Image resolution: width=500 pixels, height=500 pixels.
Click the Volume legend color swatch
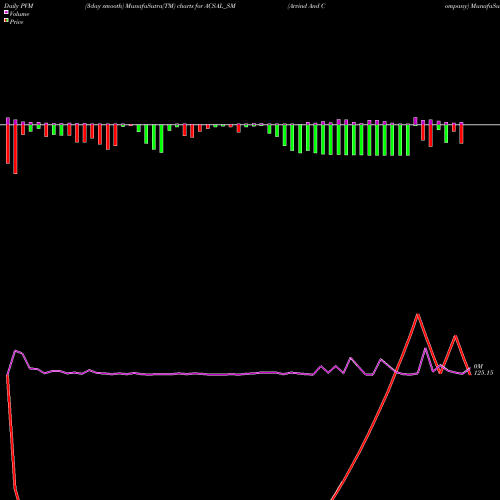pyautogui.click(x=6, y=12)
